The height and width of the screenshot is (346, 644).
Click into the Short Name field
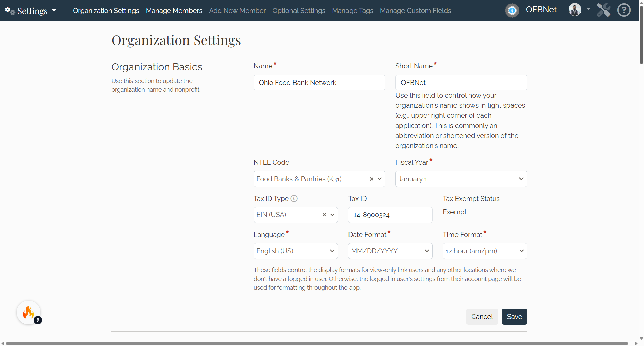tap(461, 83)
